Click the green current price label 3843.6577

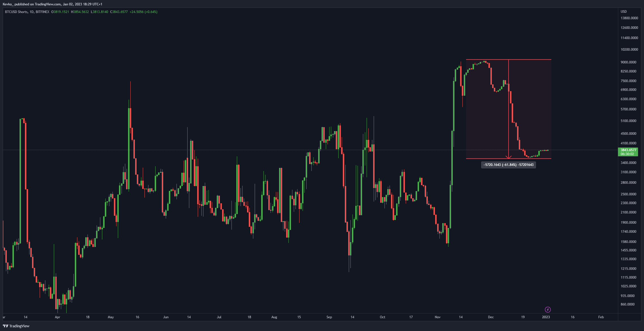[628, 152]
